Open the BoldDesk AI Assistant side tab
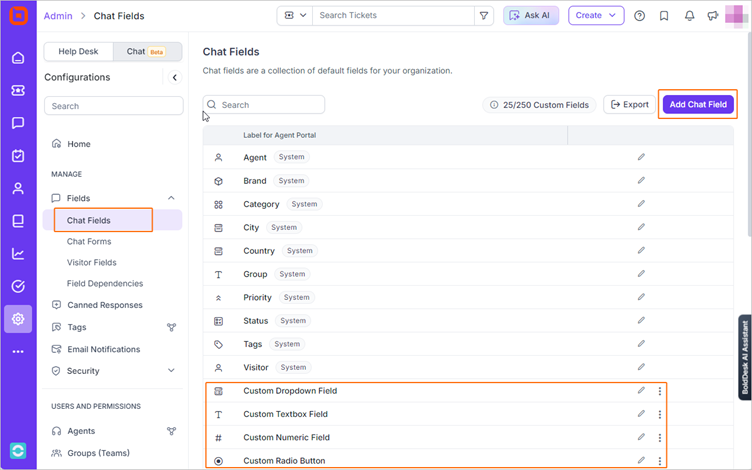This screenshot has height=470, width=752. [744, 357]
